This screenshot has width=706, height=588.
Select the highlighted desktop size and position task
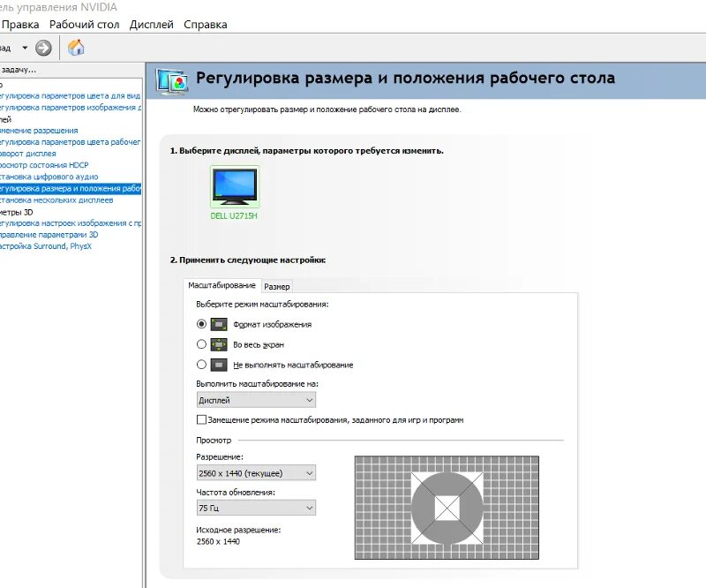coord(71,188)
